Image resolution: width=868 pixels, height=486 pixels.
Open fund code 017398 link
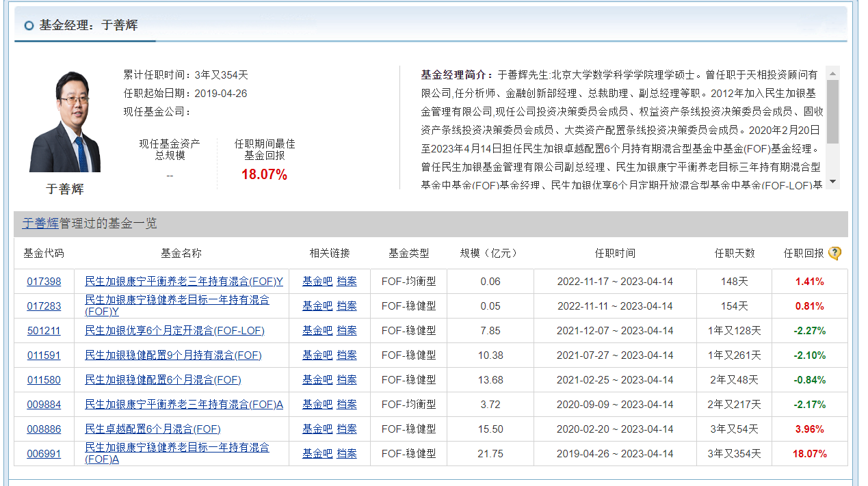(44, 282)
